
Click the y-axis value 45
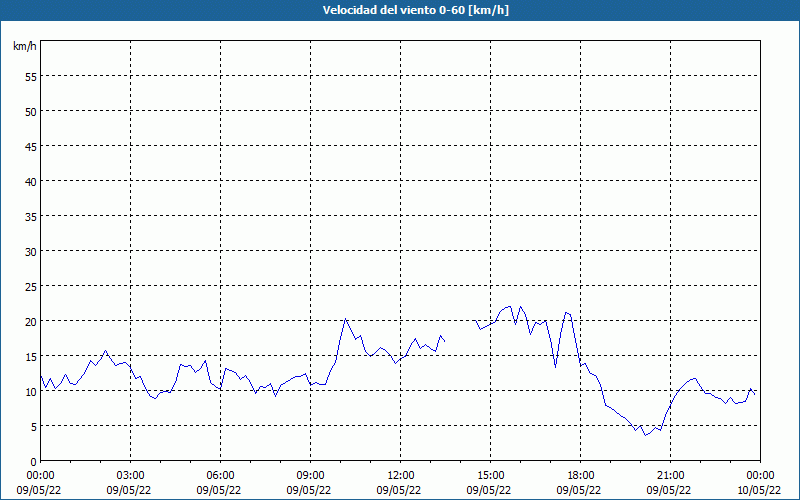pos(31,146)
